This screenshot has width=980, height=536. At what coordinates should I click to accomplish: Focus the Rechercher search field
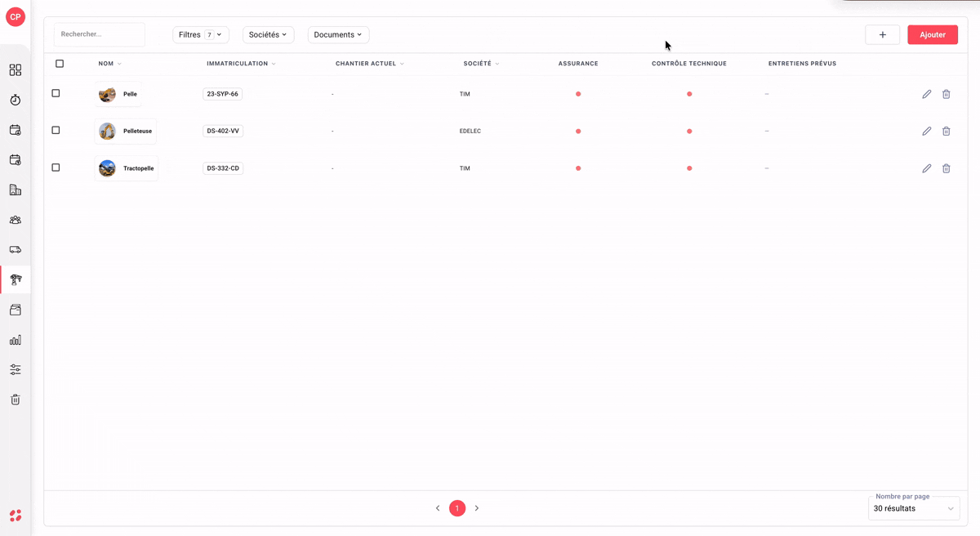coord(100,34)
